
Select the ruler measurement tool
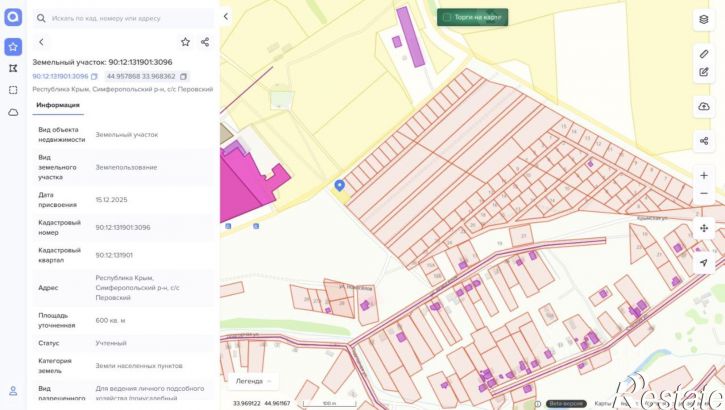tap(704, 53)
